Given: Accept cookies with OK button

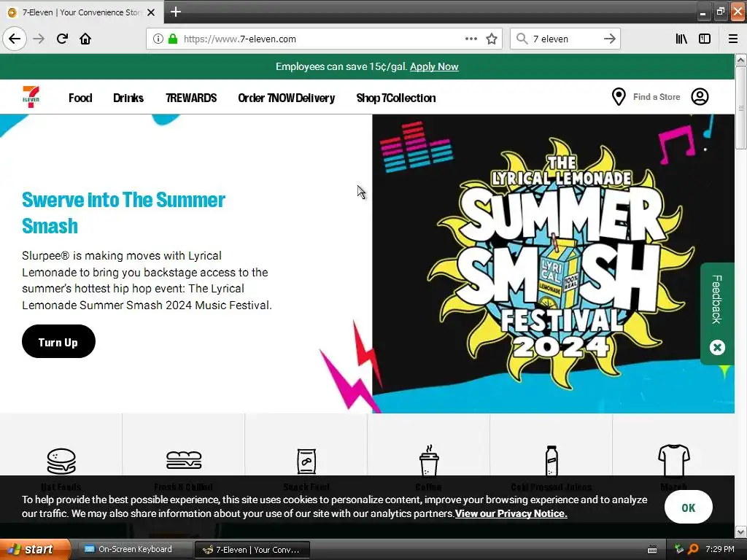Looking at the screenshot, I should point(689,507).
